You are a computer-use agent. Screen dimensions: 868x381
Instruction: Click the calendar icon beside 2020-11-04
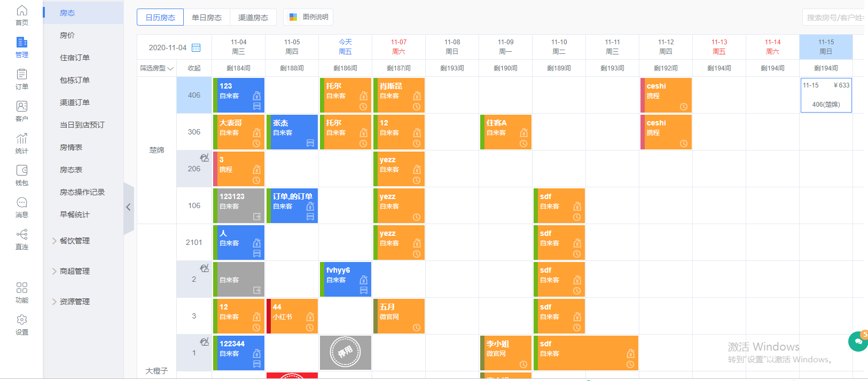[x=196, y=47]
